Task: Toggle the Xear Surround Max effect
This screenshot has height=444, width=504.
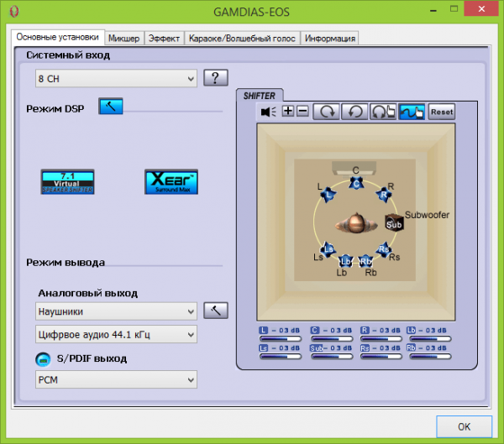Action: click(171, 182)
